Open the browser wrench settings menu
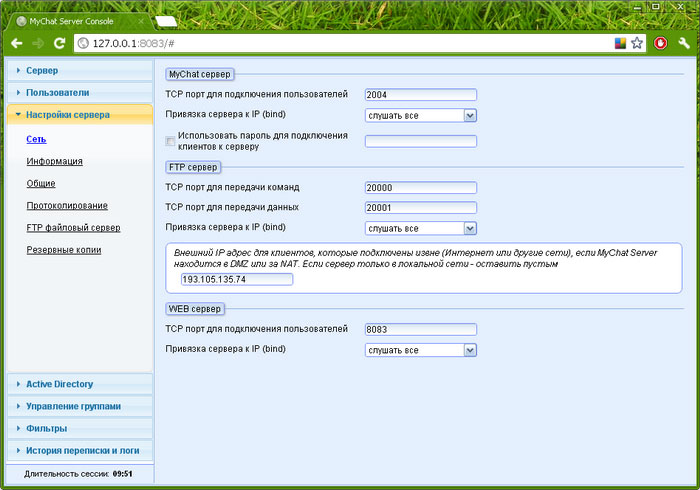The height and width of the screenshot is (490, 700). tap(684, 43)
